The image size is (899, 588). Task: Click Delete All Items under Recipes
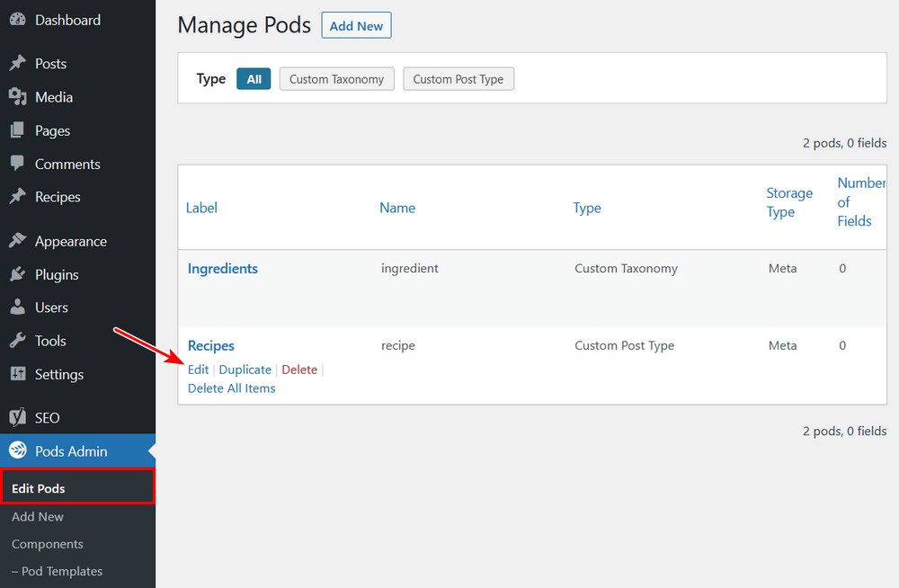coord(232,388)
